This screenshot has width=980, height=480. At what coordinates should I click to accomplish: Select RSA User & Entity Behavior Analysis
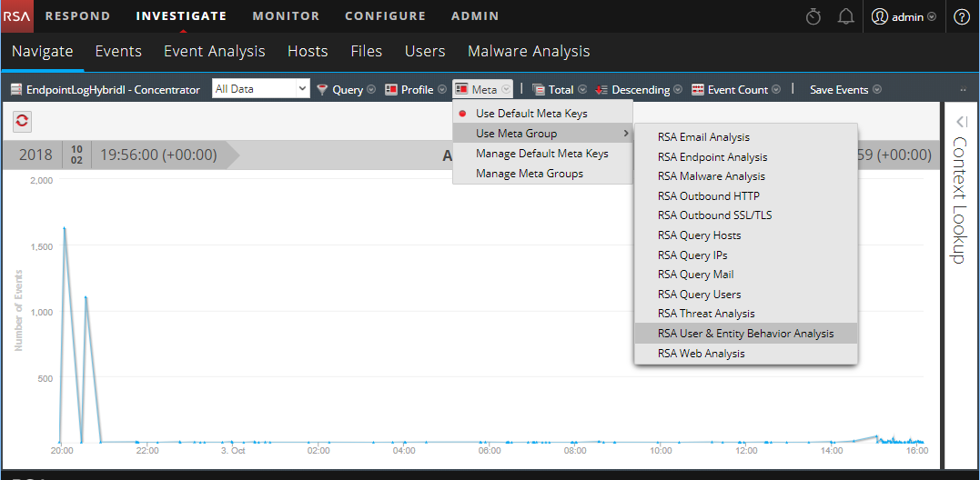click(746, 334)
